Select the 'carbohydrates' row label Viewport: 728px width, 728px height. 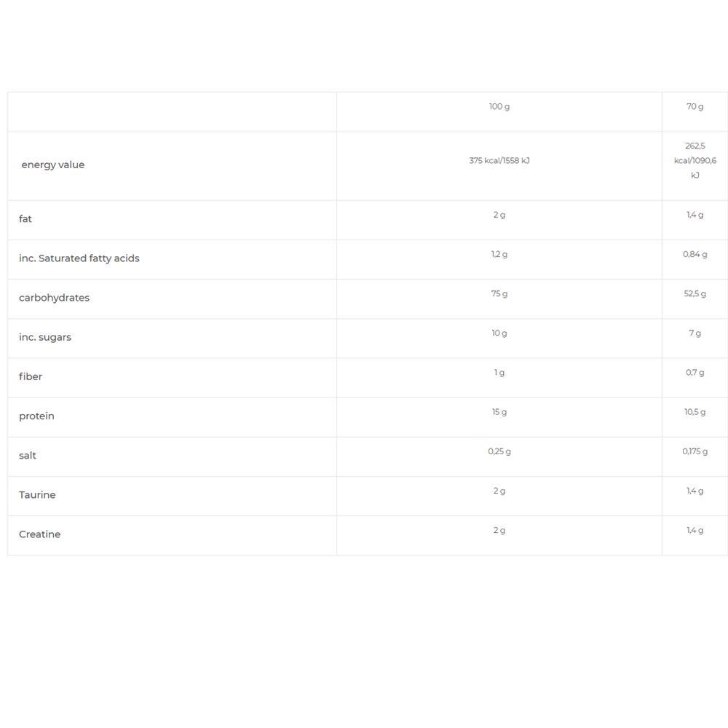pyautogui.click(x=55, y=298)
